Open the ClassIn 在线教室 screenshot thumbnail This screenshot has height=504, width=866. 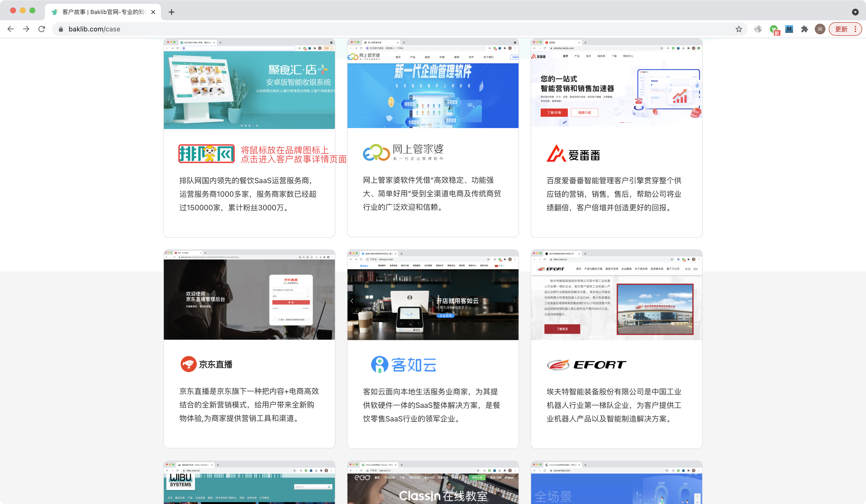[433, 482]
